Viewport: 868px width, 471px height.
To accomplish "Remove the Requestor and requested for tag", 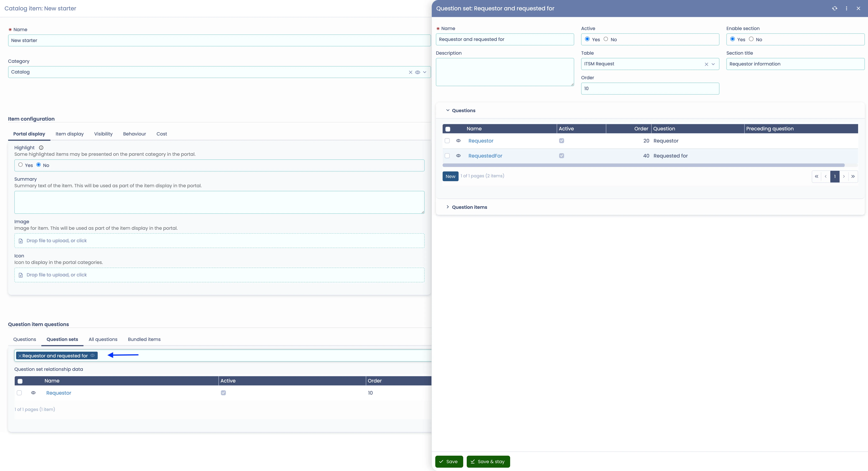I will (x=20, y=356).
